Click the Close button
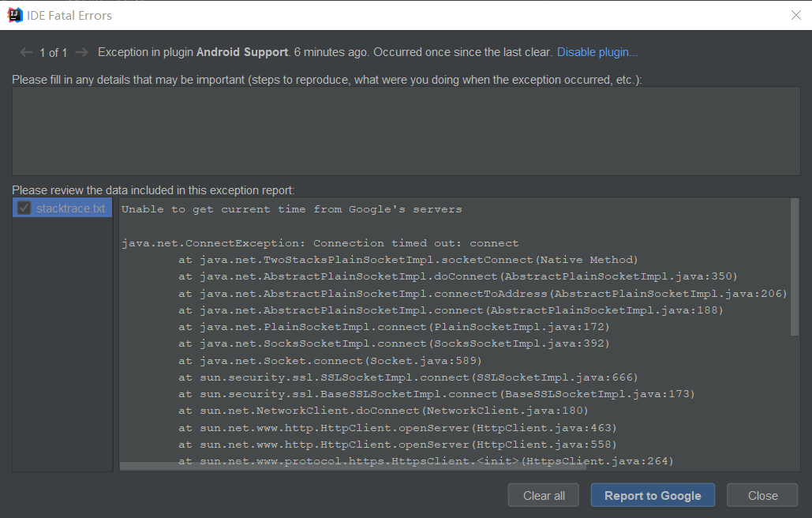 pos(762,496)
